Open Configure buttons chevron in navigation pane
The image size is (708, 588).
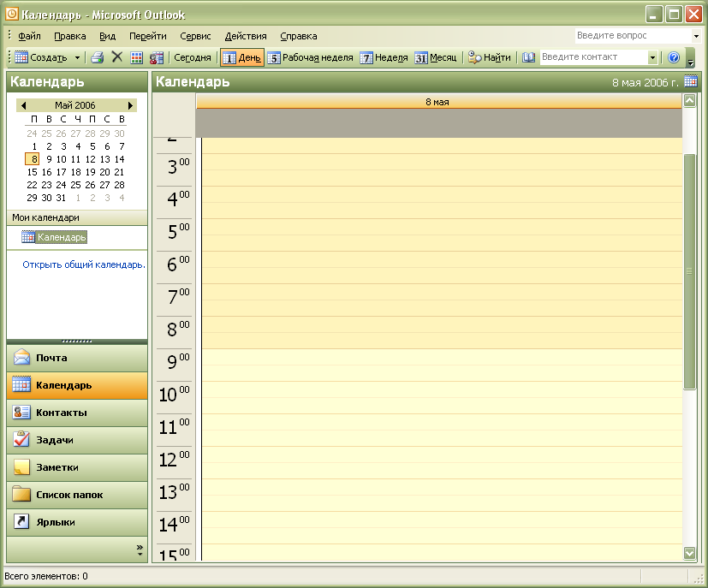(140, 550)
